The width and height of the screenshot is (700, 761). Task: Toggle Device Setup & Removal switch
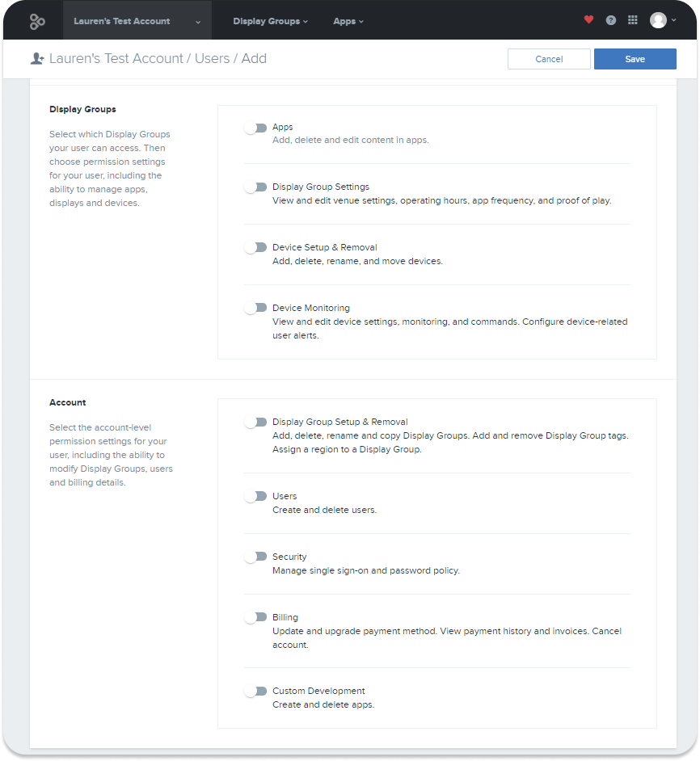tap(255, 248)
